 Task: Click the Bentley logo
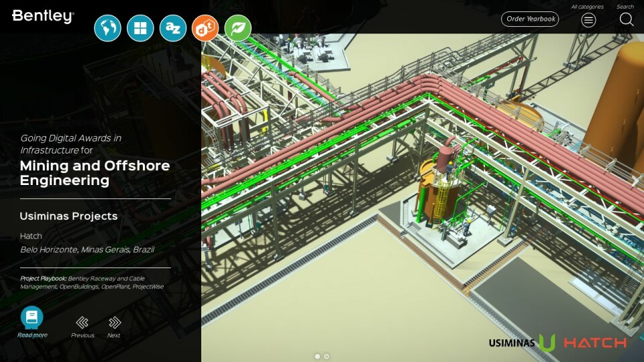coord(43,16)
